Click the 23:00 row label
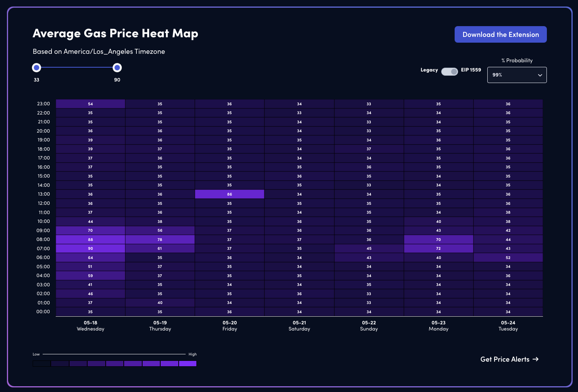This screenshot has height=392, width=578. (x=43, y=103)
